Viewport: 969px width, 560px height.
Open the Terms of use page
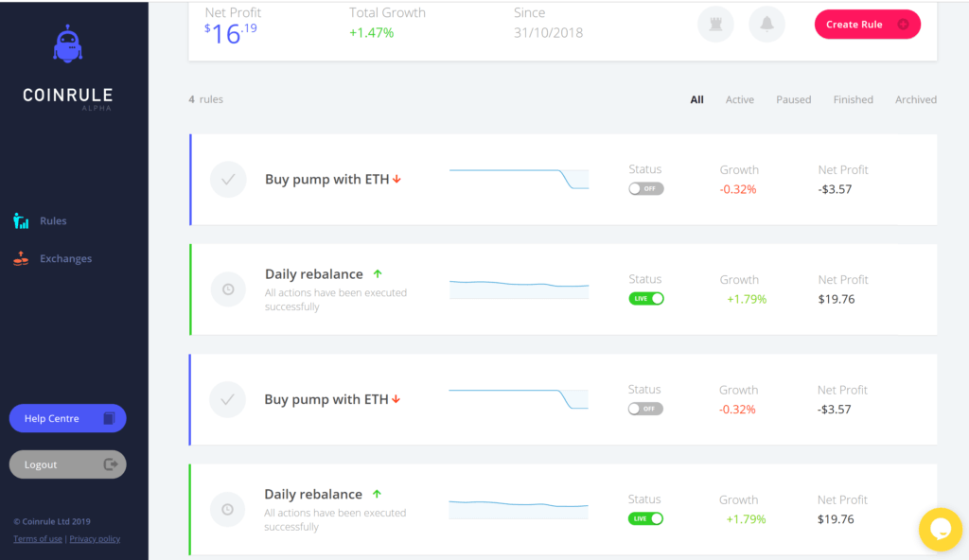(37, 538)
